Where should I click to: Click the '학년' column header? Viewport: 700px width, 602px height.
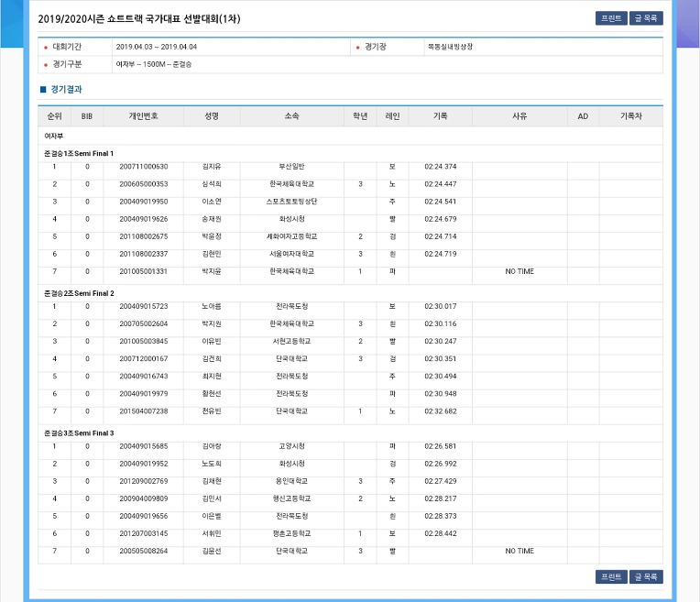pos(360,116)
